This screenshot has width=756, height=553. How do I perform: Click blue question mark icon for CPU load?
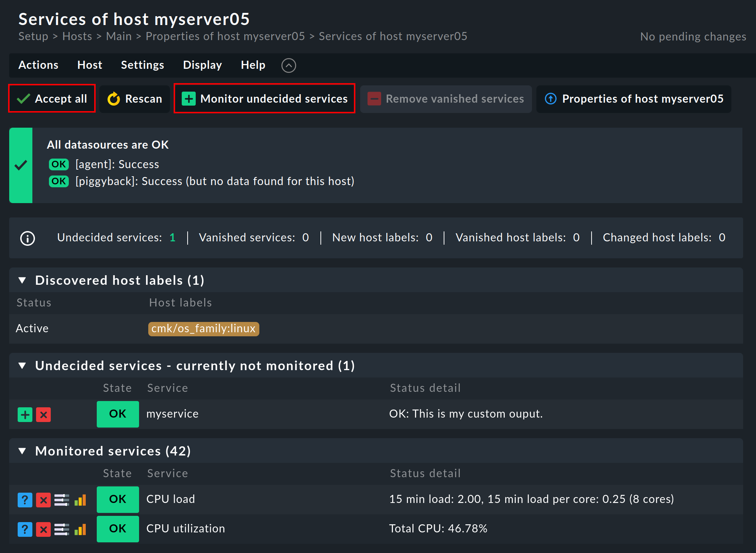[25, 500]
